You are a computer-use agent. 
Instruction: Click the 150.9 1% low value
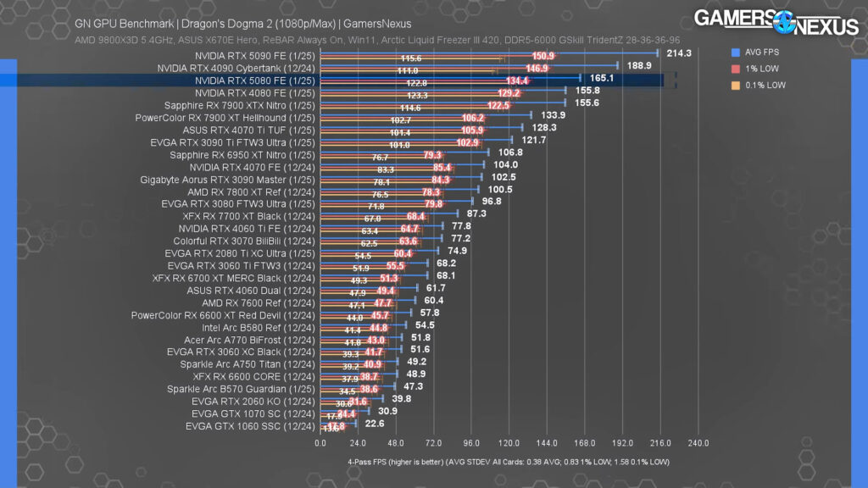pyautogui.click(x=543, y=57)
